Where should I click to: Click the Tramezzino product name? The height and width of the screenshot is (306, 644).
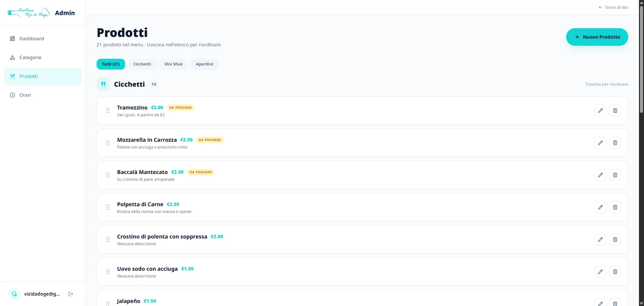[132, 107]
